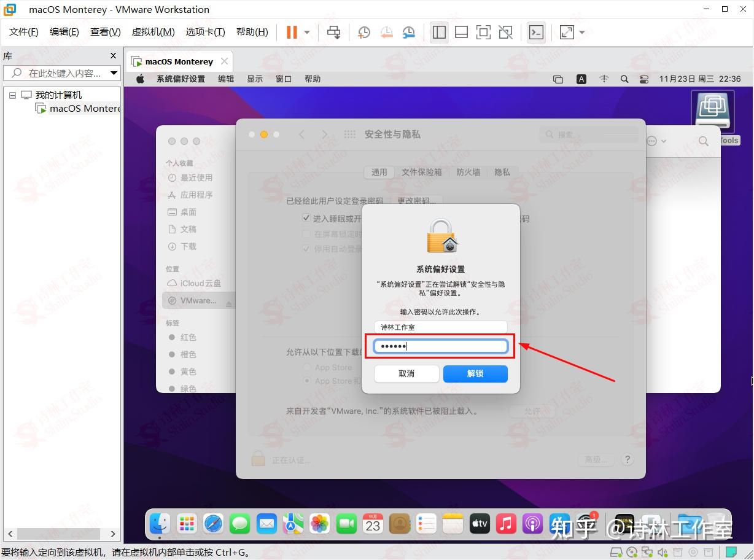
Task: Select the App Store radio button
Action: pos(306,367)
